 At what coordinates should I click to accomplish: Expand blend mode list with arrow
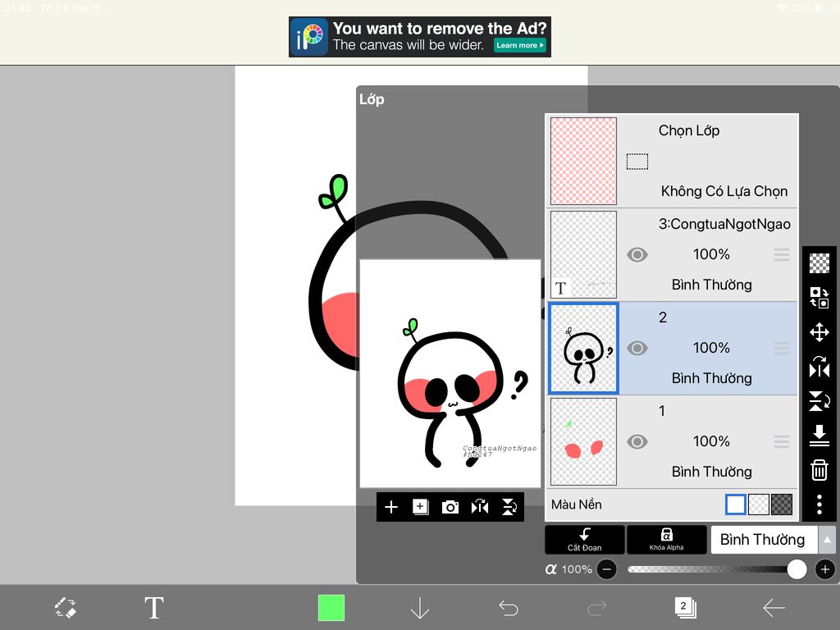tap(827, 540)
